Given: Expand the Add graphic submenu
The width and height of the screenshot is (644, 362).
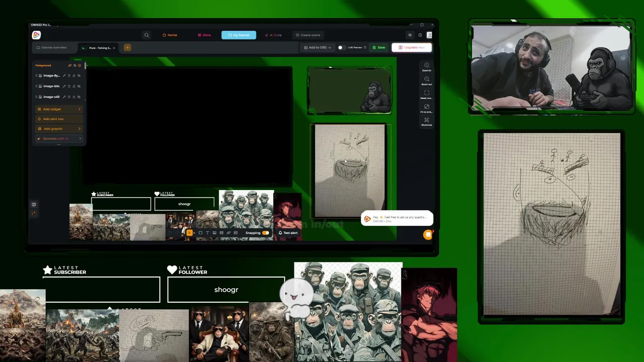Looking at the screenshot, I should (59, 129).
